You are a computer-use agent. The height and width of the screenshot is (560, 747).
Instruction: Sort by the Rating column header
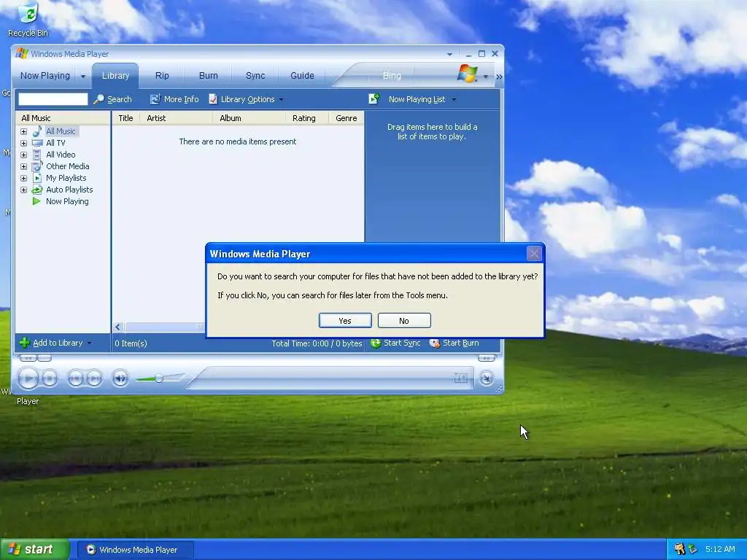[x=307, y=118]
